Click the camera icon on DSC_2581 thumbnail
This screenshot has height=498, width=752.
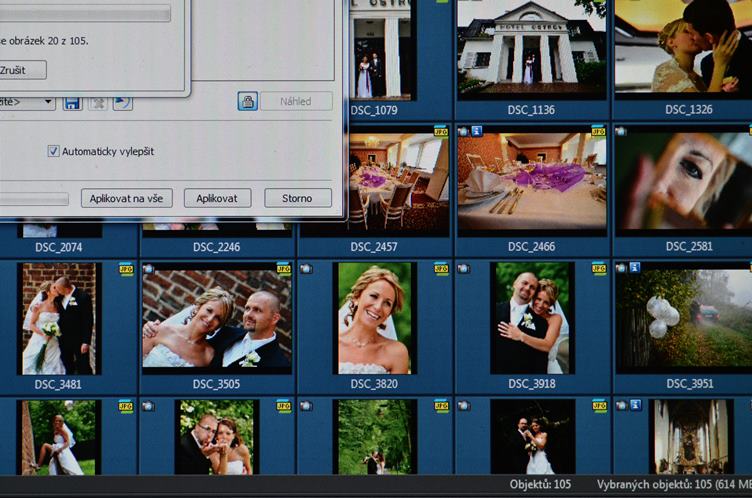click(621, 131)
